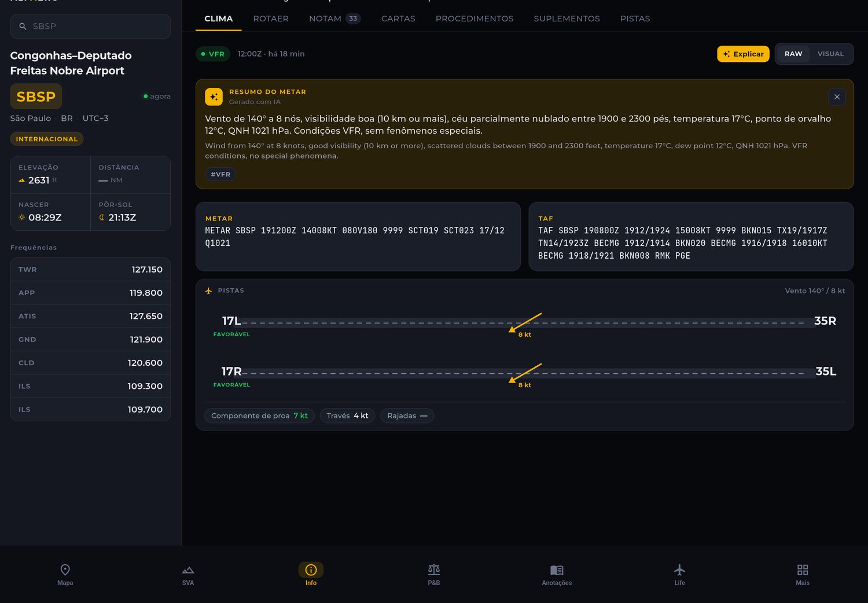
Task: Click the #VFR tag
Action: pos(220,174)
